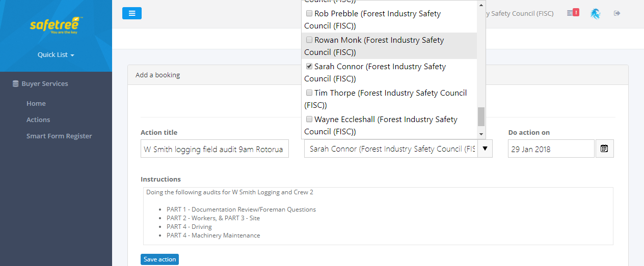
Task: Toggle the assignee multiselect dropdown arrow
Action: [x=485, y=149]
